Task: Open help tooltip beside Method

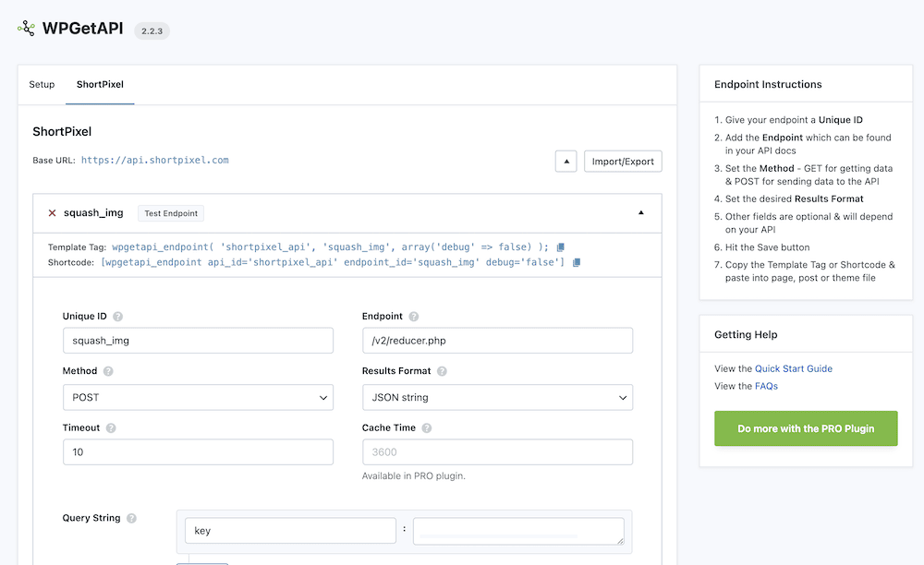Action: coord(108,371)
